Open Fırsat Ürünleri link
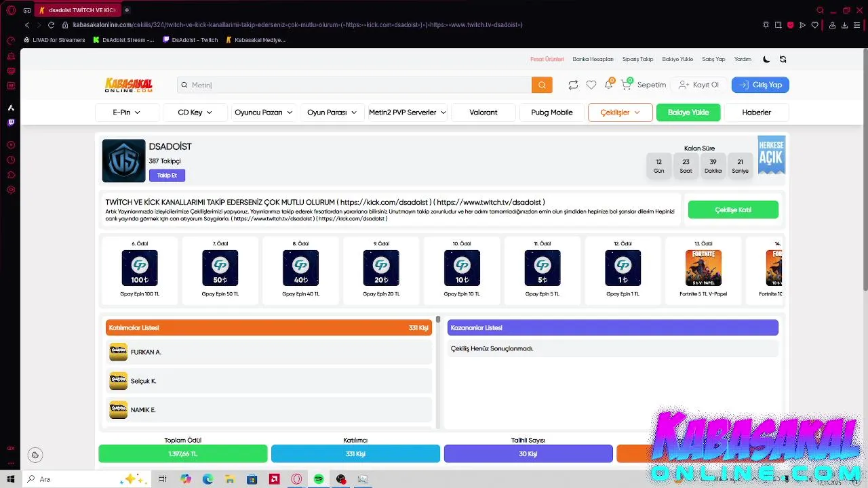The width and height of the screenshot is (868, 488). [x=547, y=59]
